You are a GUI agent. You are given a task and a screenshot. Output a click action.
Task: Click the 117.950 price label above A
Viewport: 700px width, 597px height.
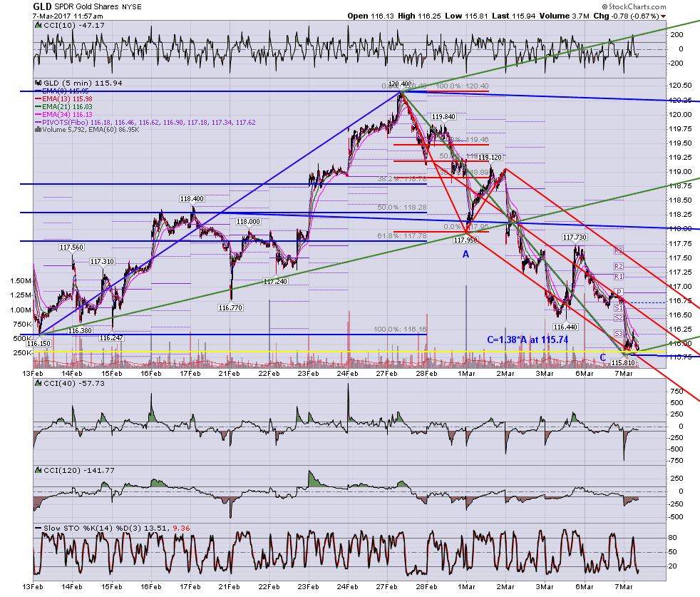coord(465,240)
